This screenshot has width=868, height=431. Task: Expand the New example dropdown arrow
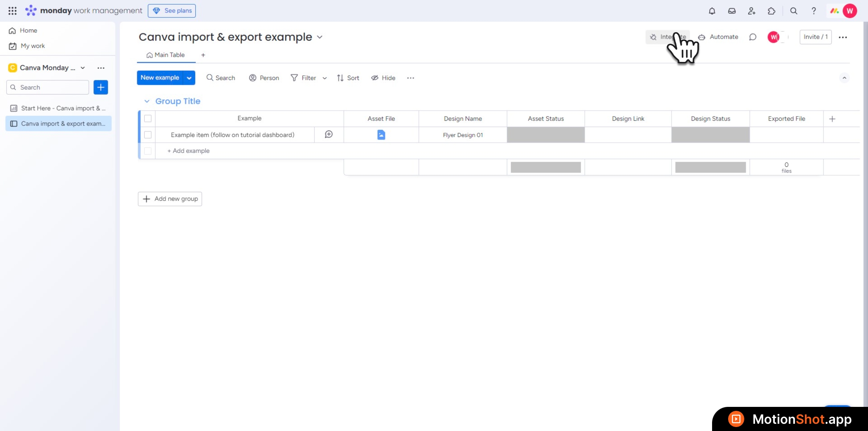click(x=189, y=78)
